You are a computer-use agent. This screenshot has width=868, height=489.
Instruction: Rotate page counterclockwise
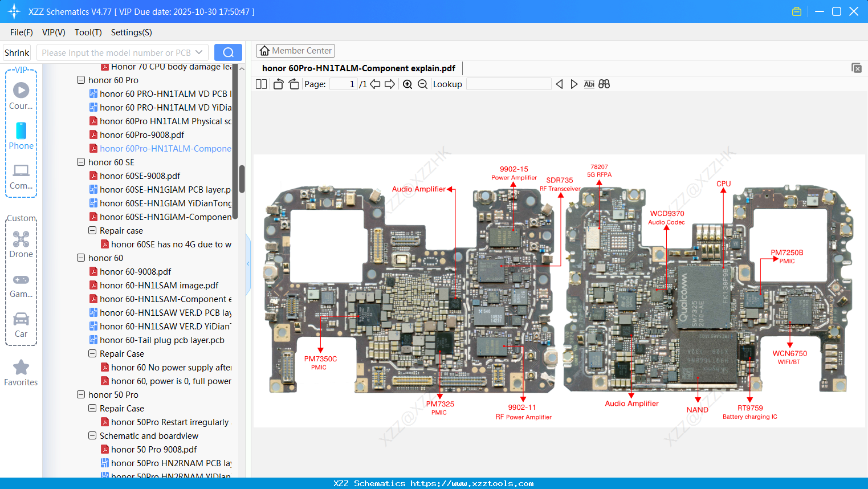pyautogui.click(x=278, y=84)
